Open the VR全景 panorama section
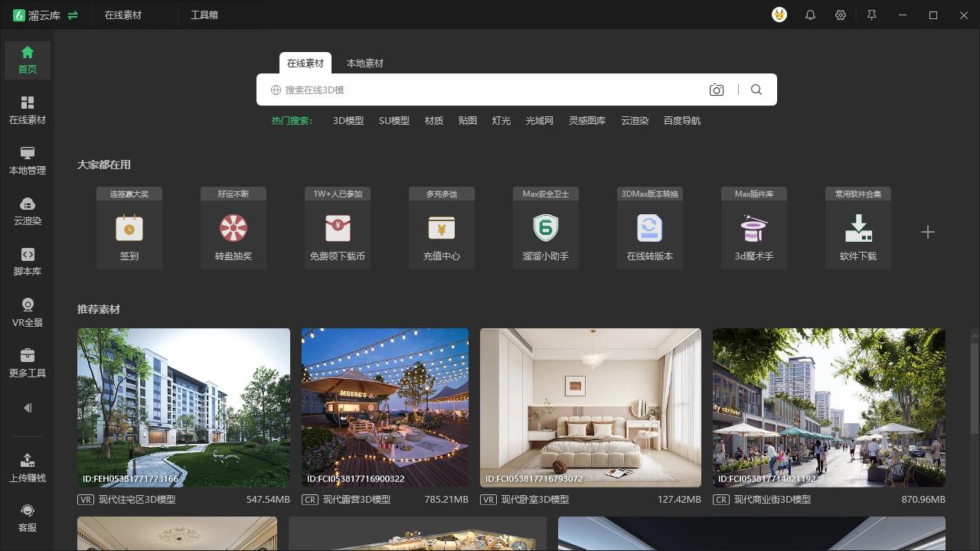This screenshot has width=980, height=551. pyautogui.click(x=27, y=311)
